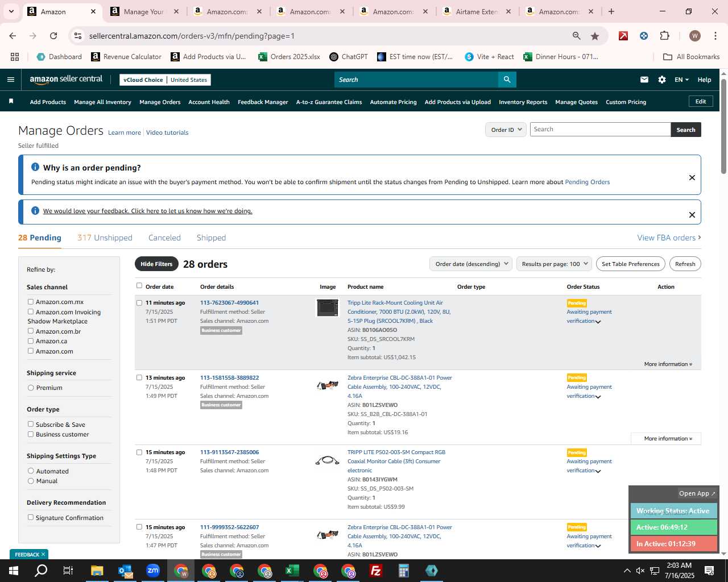Bookmark this page with star icon
728x582 pixels.
coord(595,36)
